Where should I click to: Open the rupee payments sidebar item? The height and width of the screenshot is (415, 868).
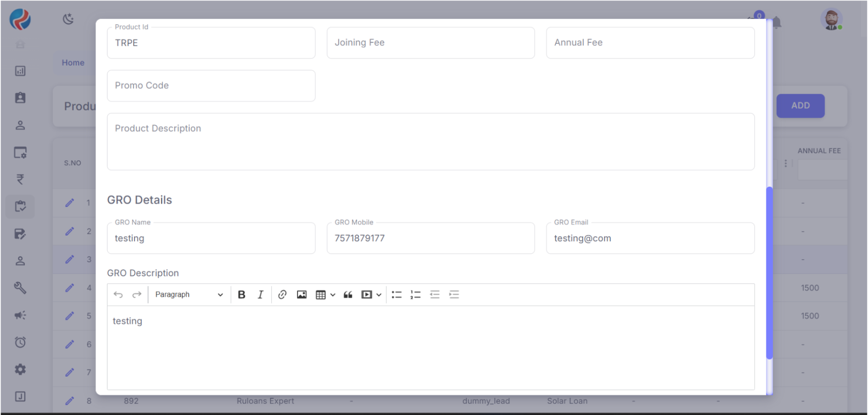(x=20, y=179)
